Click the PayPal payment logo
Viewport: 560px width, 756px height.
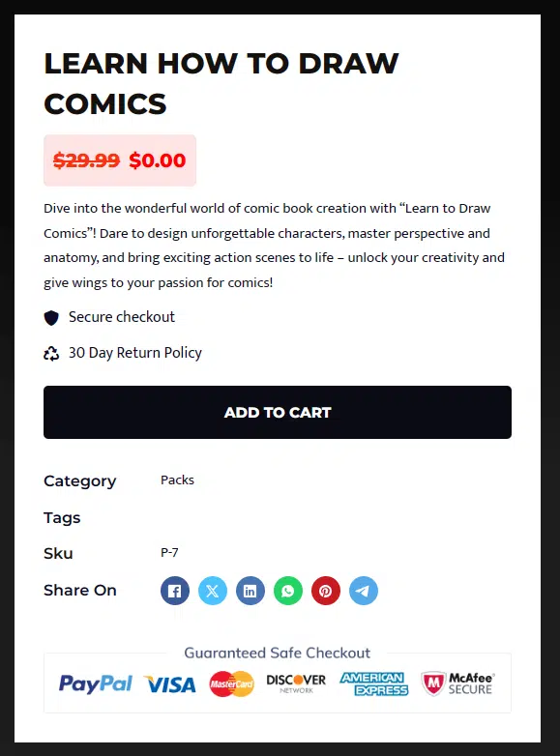(95, 684)
